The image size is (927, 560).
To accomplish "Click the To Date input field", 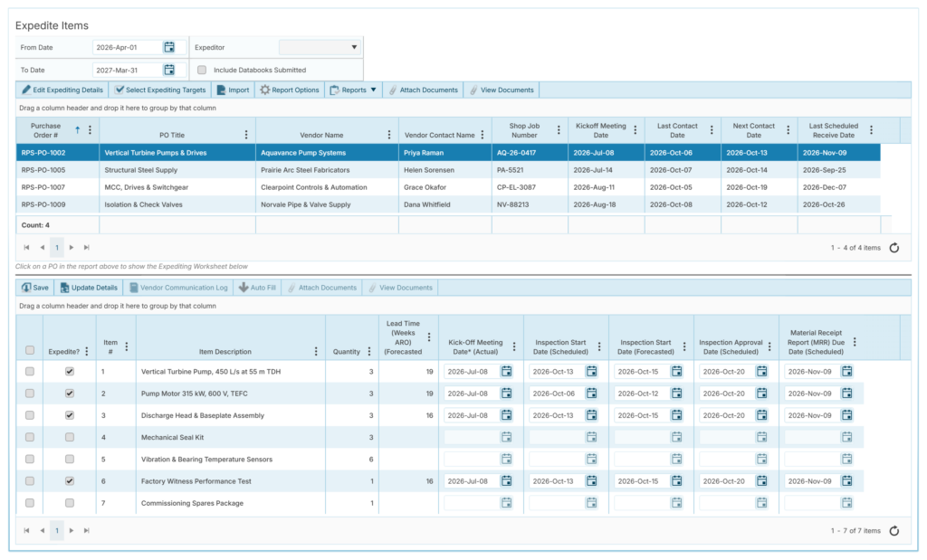I will point(127,70).
